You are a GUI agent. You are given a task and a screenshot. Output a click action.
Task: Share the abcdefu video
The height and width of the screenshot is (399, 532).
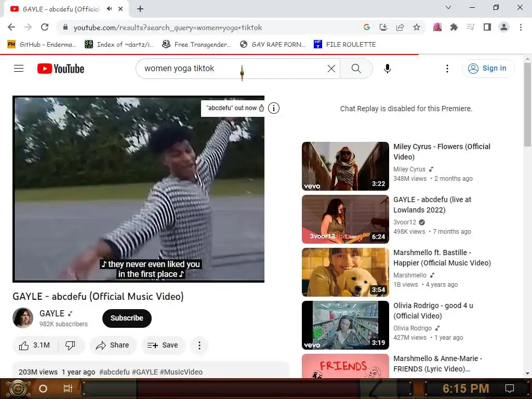pyautogui.click(x=113, y=345)
